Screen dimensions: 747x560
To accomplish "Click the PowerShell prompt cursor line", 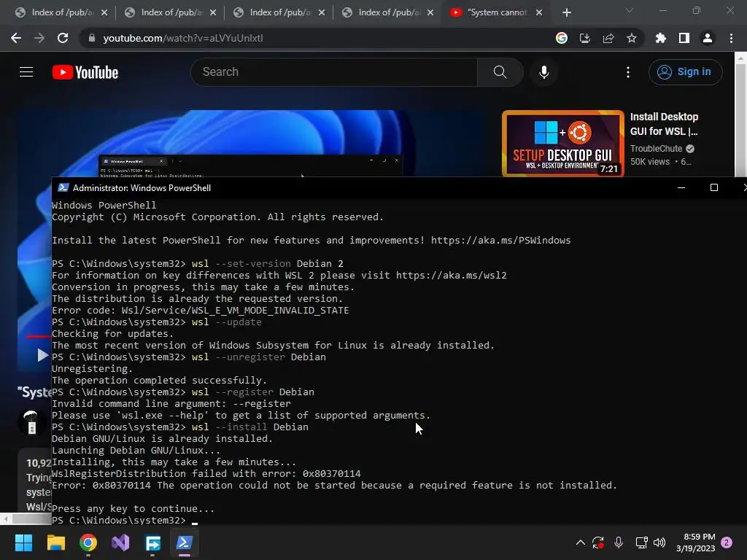I will point(125,521).
